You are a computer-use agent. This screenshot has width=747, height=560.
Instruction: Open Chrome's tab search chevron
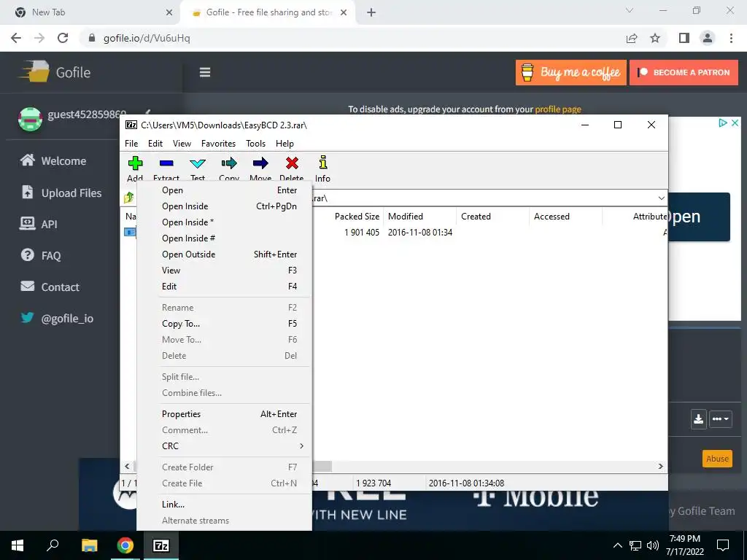tap(630, 10)
